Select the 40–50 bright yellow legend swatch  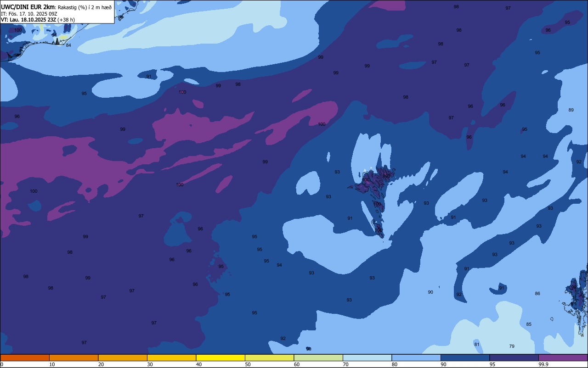point(220,357)
